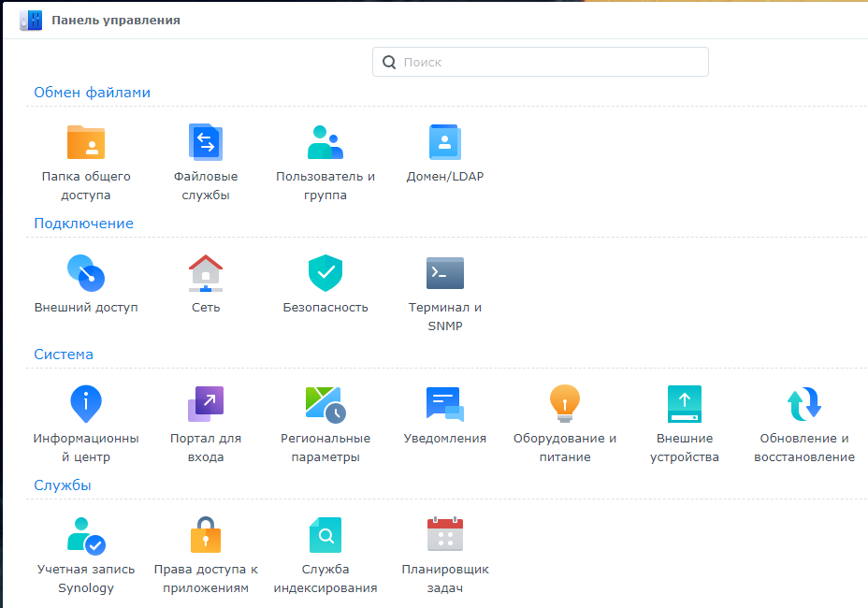Click the Панель управления window title text
The width and height of the screenshot is (868, 608).
[116, 21]
